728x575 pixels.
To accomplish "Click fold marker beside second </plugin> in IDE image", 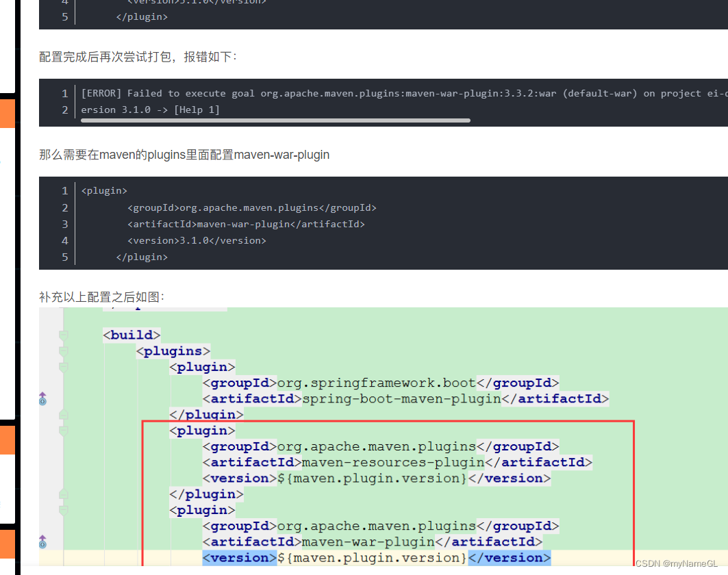I will click(64, 494).
